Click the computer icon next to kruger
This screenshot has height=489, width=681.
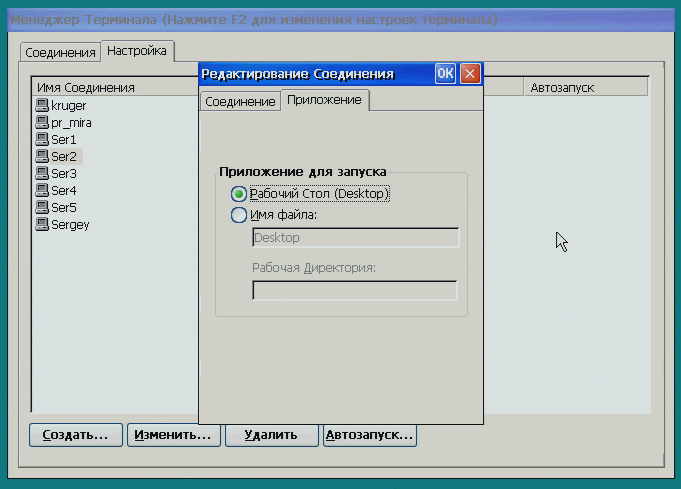tap(42, 105)
